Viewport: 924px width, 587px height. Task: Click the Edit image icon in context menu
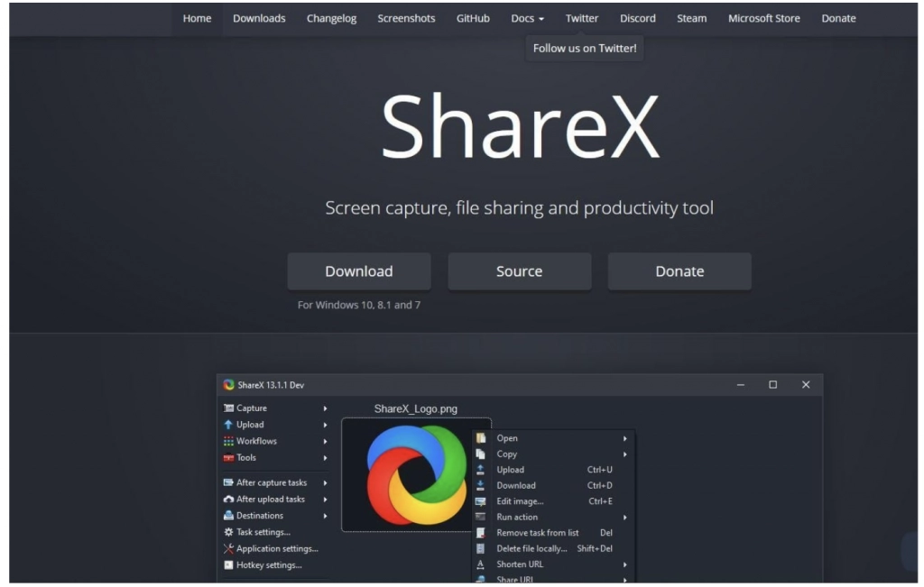(x=480, y=501)
